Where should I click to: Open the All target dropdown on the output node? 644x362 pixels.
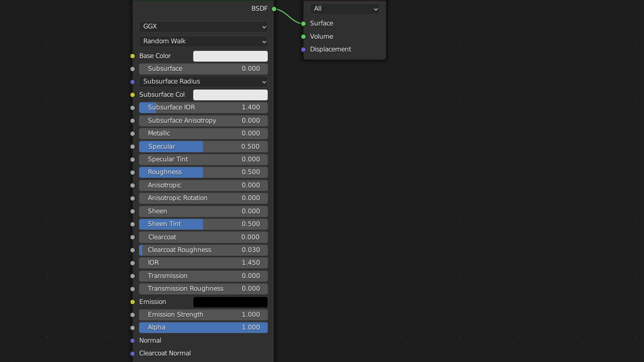tap(344, 9)
